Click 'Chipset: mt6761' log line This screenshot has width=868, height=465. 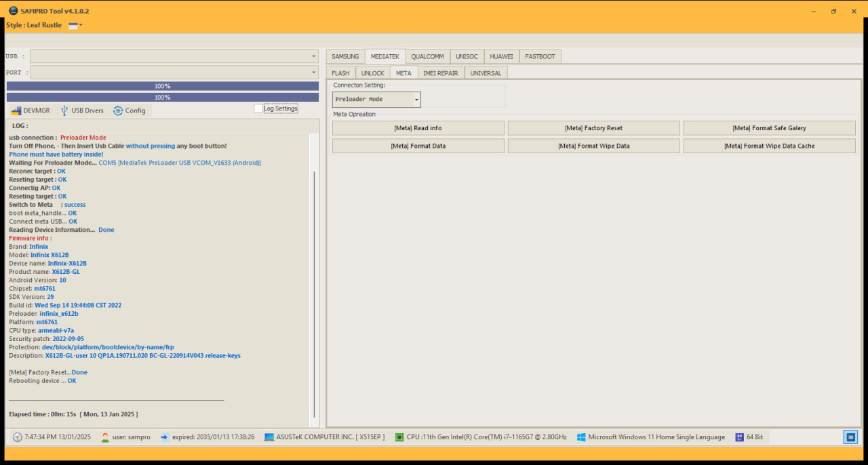click(33, 289)
